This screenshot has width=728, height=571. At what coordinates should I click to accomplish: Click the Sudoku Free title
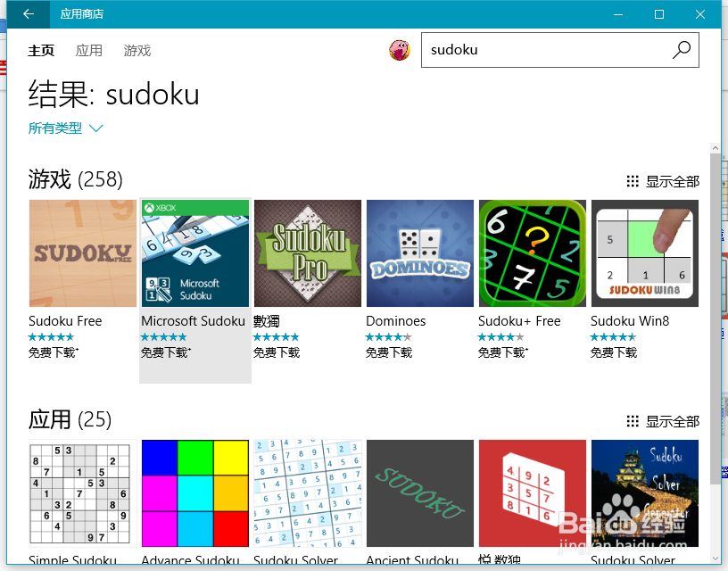pyautogui.click(x=65, y=321)
